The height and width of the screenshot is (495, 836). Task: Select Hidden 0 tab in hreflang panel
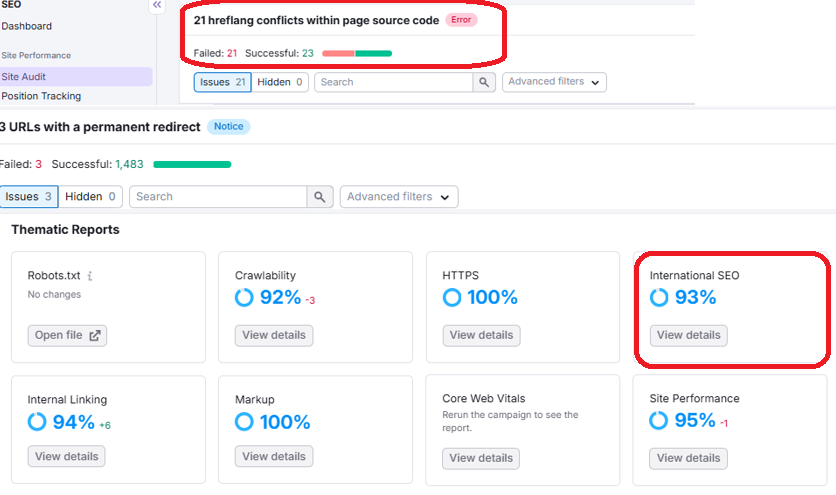(280, 82)
